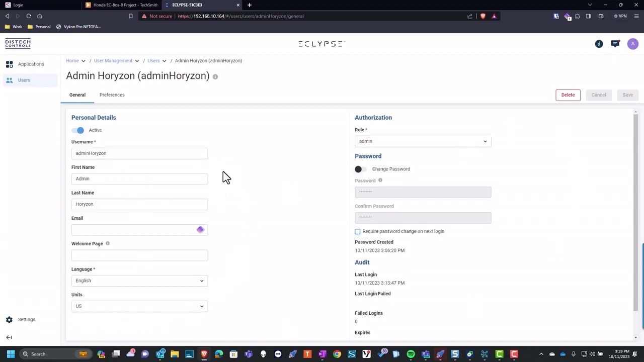Click share icon in address bar
Viewport: 644px width, 362px height.
tap(470, 16)
